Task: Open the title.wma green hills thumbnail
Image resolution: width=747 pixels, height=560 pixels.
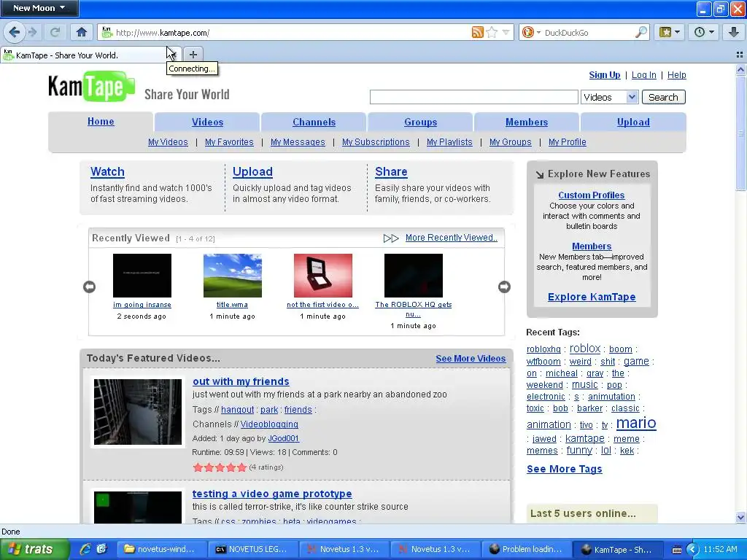Action: tap(233, 275)
